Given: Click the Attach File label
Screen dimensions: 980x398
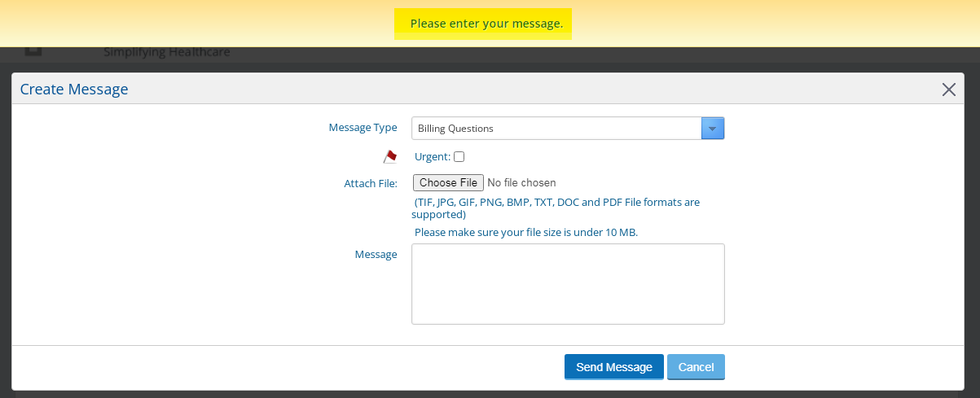Looking at the screenshot, I should 371,184.
